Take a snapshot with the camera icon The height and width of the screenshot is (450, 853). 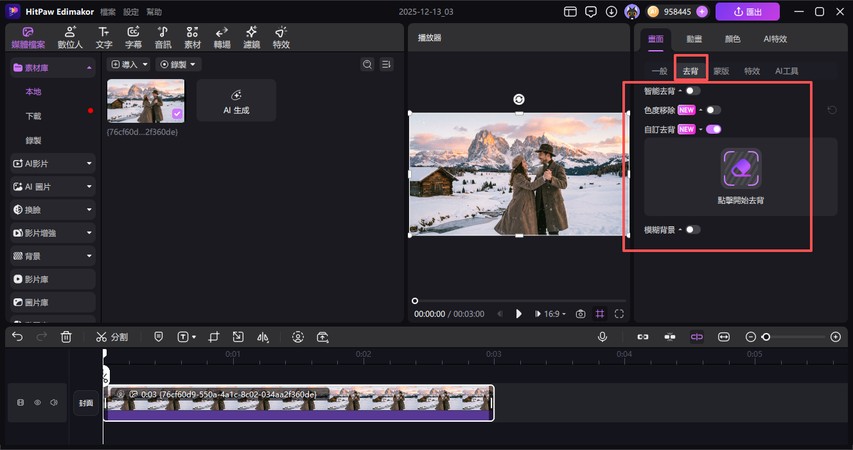coord(580,313)
